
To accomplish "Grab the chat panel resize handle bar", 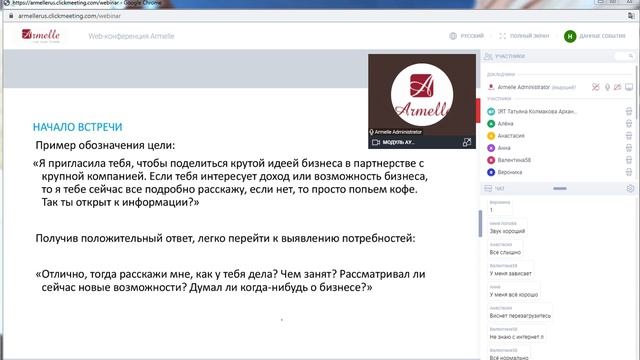I will pyautogui.click(x=560, y=189).
